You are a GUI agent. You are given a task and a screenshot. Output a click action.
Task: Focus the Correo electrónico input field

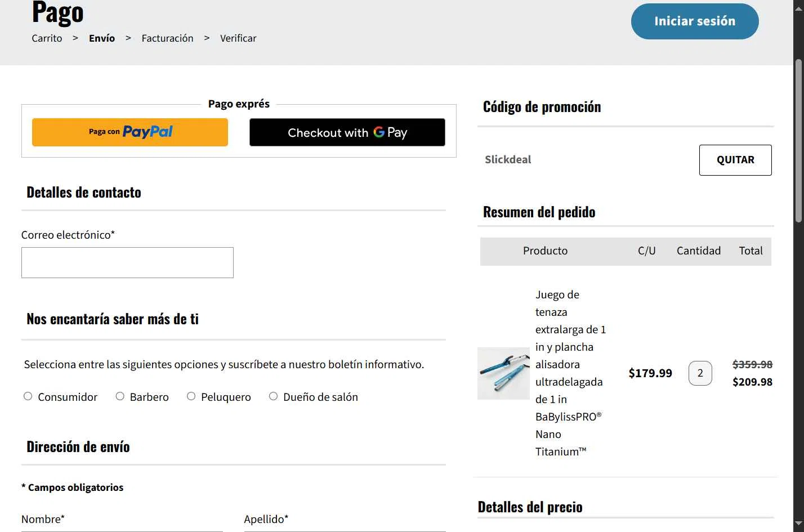[127, 262]
